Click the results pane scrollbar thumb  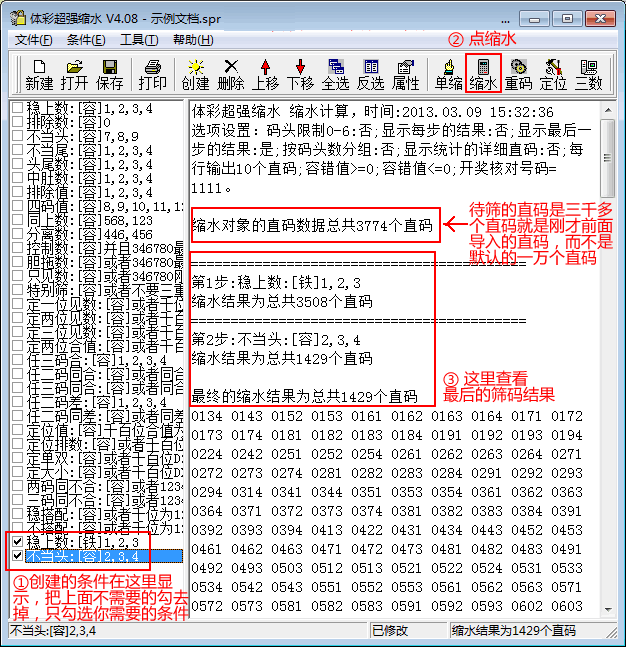[x=608, y=158]
